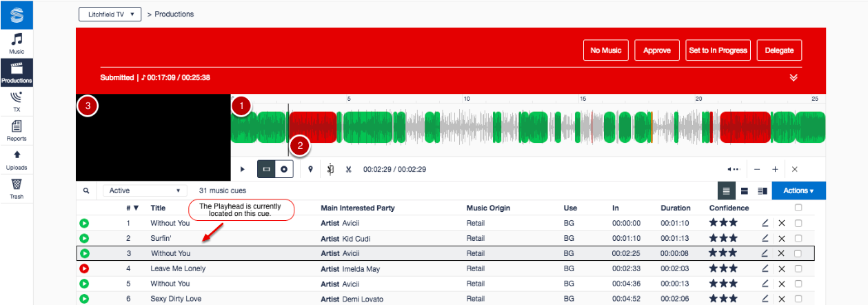Open the Trash section in sidebar
868x305 pixels.
point(17,188)
